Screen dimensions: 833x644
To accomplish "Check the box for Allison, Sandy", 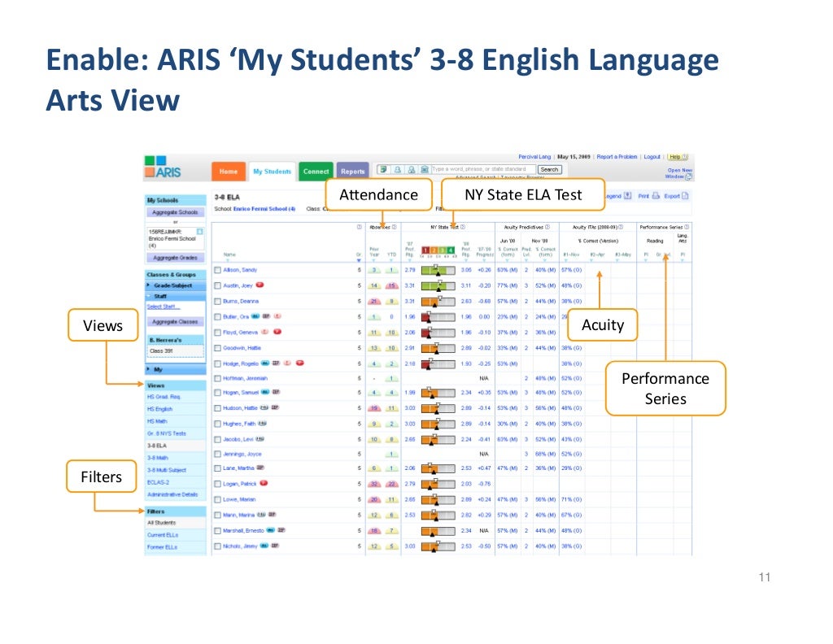I will (217, 270).
